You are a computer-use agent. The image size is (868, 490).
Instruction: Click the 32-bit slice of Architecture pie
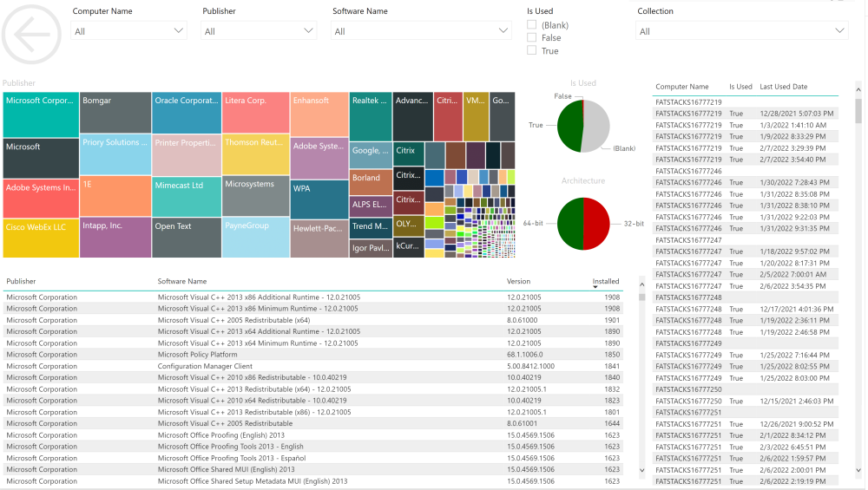click(x=597, y=224)
